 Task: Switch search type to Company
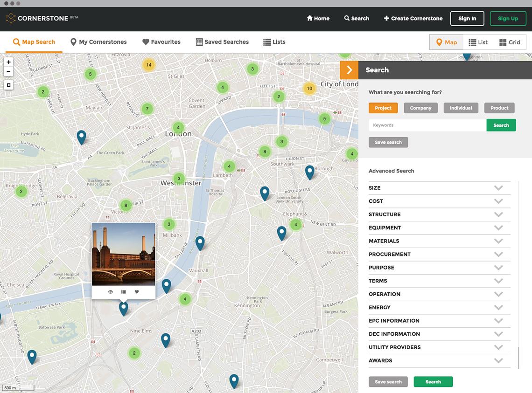pos(420,108)
